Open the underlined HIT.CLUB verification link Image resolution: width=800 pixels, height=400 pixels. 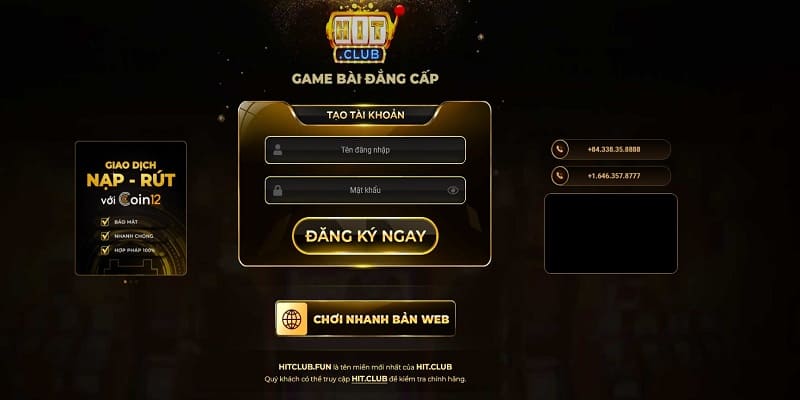tap(369, 379)
